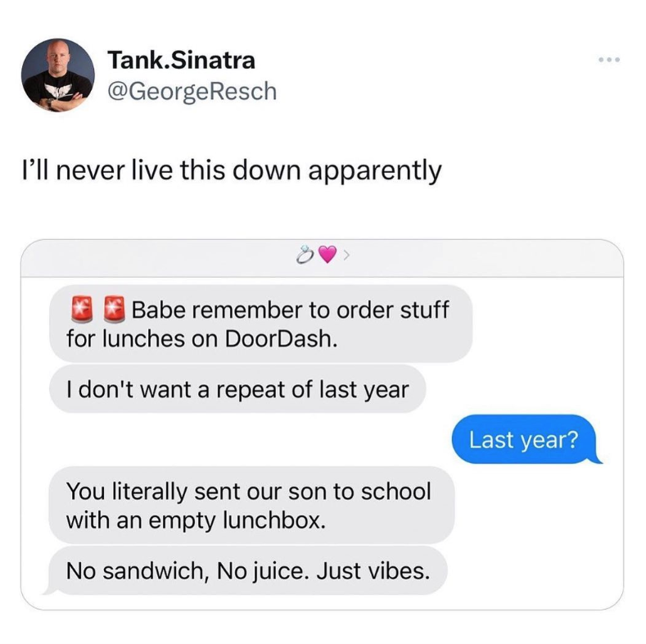Tap the "You literally sent our son" message

pyautogui.click(x=249, y=505)
